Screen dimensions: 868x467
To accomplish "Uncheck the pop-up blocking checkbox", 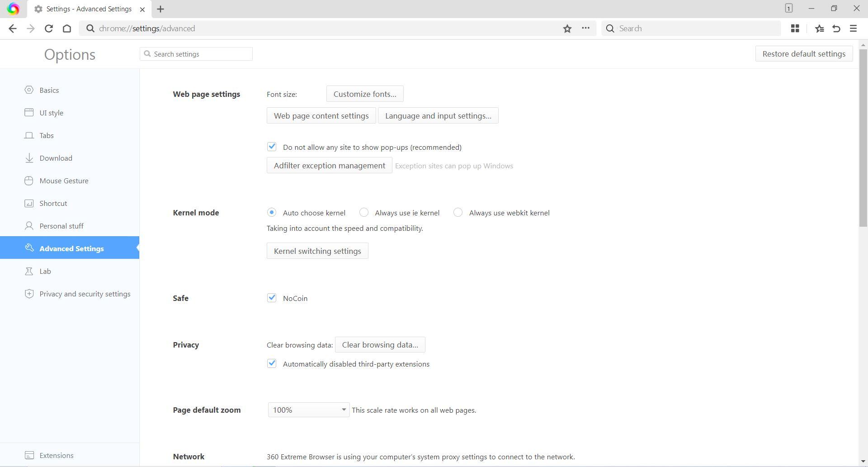I will (272, 147).
